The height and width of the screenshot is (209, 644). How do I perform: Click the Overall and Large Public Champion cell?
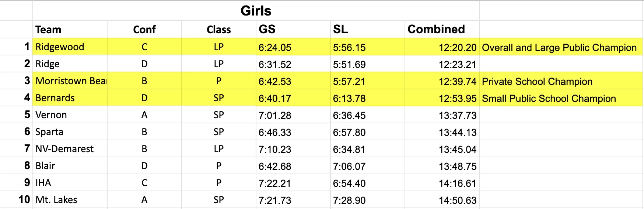pyautogui.click(x=559, y=48)
